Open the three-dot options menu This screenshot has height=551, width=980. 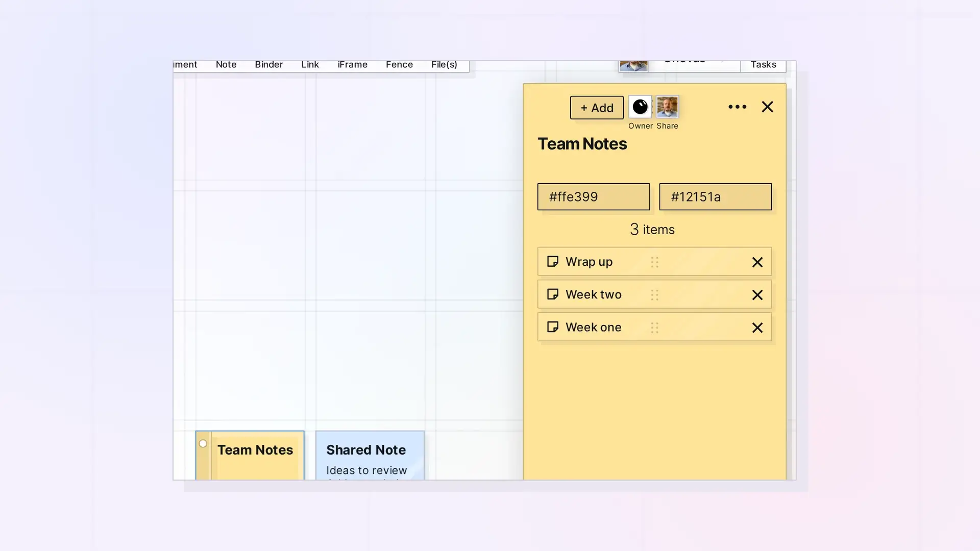click(737, 107)
